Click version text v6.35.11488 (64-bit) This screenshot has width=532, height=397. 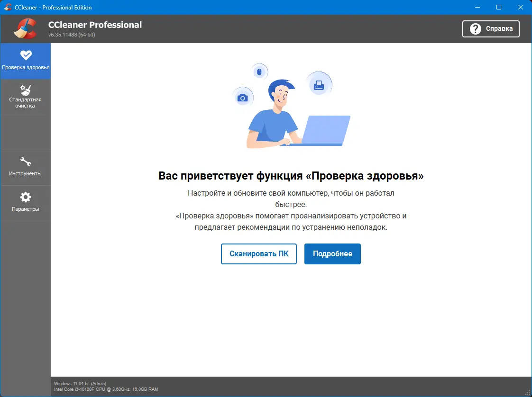(x=72, y=35)
